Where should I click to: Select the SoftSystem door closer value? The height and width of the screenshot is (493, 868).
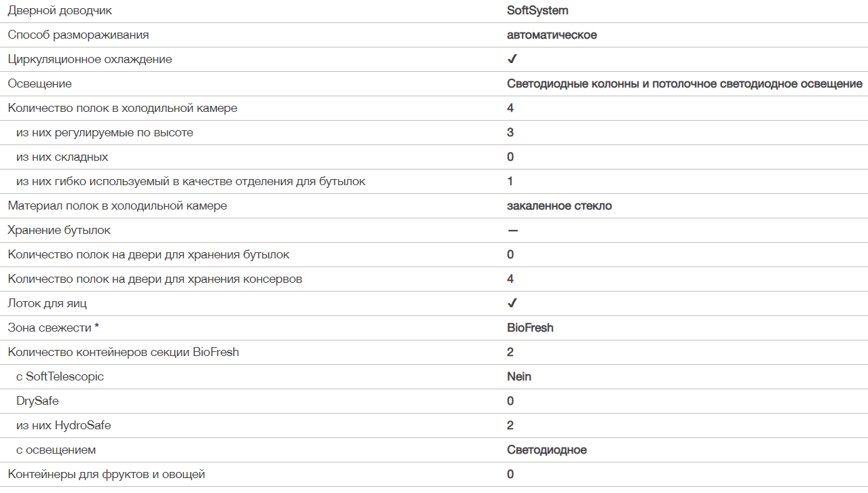[537, 10]
